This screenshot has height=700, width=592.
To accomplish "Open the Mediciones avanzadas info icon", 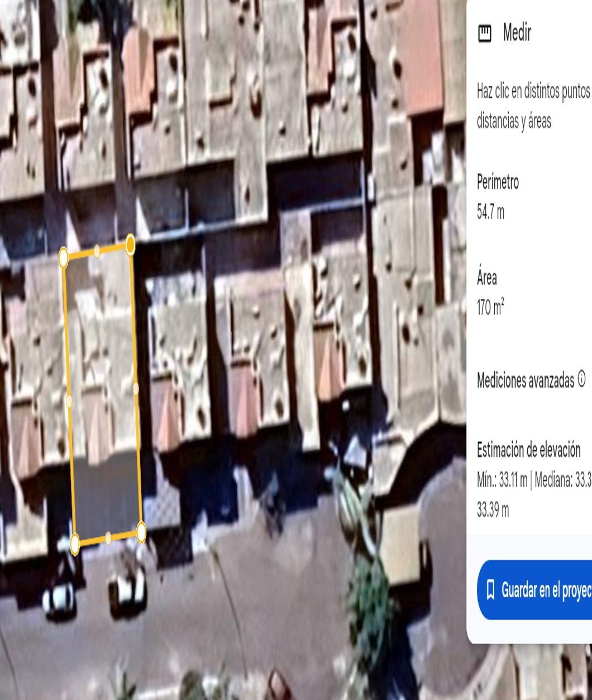I will pos(582,379).
